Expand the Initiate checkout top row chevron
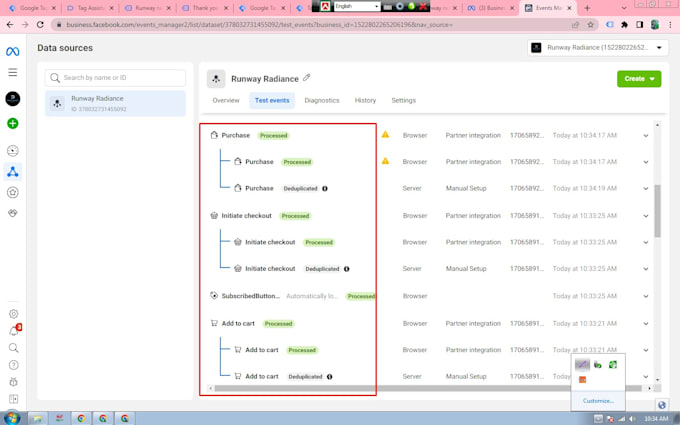680x425 pixels. click(x=645, y=216)
